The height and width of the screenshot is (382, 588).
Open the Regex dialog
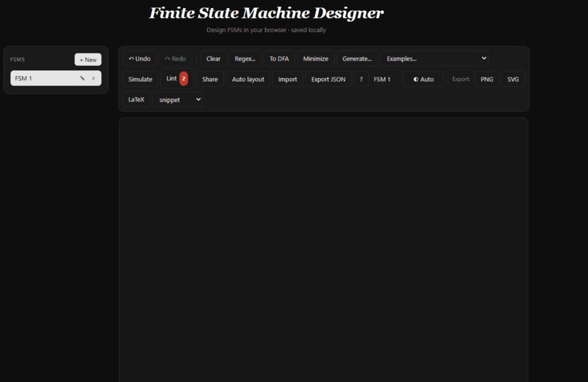pyautogui.click(x=245, y=58)
